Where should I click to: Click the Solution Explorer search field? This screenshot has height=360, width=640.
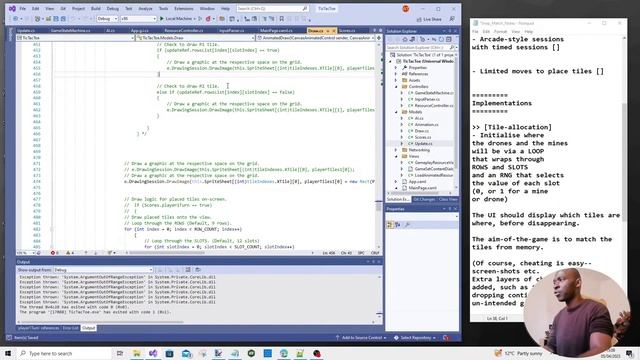point(421,48)
